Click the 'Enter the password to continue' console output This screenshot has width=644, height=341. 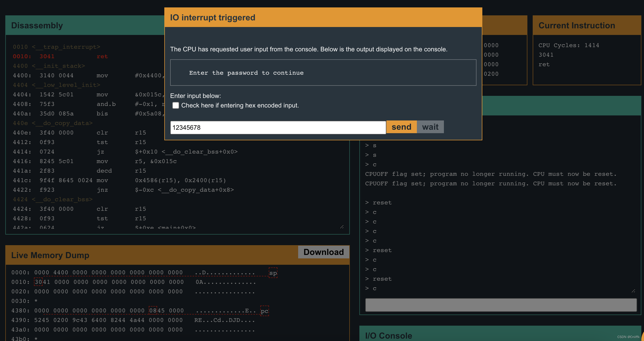[246, 73]
